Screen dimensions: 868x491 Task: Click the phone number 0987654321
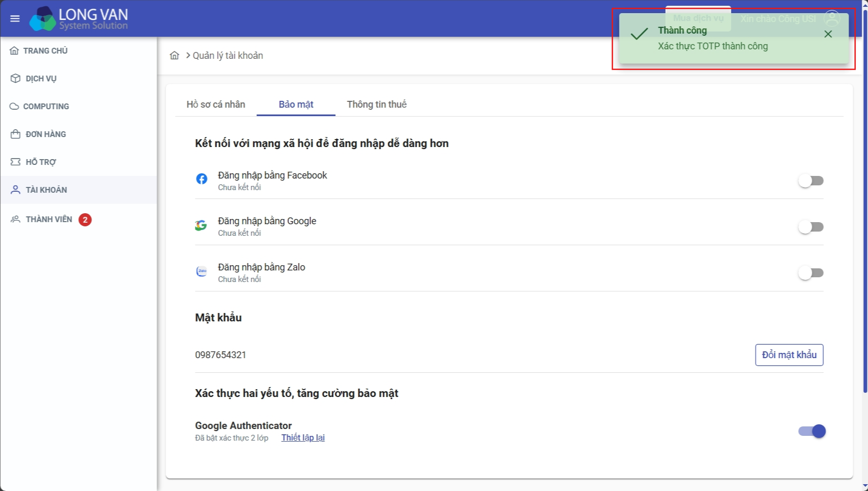click(x=221, y=355)
